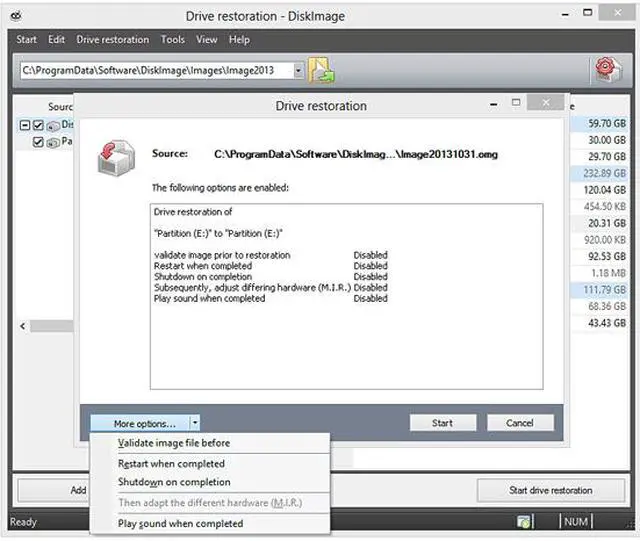Enable Play sound when completed
The height and width of the screenshot is (541, 640).
coord(180,523)
